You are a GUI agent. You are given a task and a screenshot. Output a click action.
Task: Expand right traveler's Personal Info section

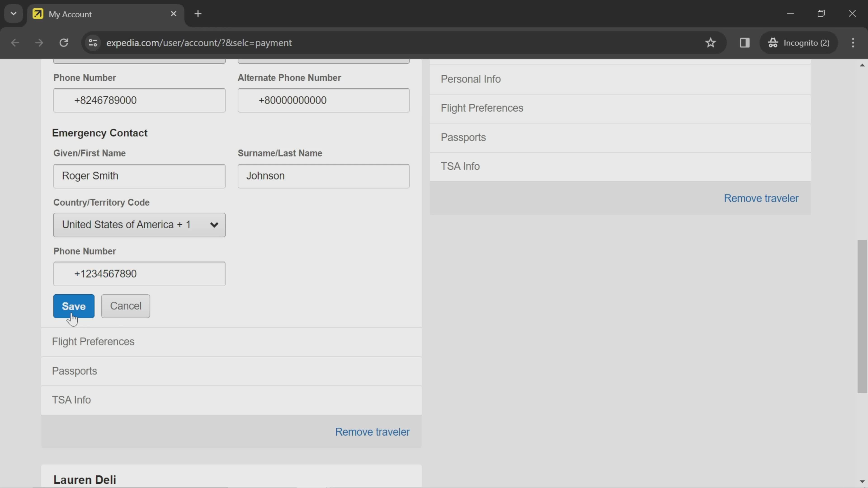[620, 79]
